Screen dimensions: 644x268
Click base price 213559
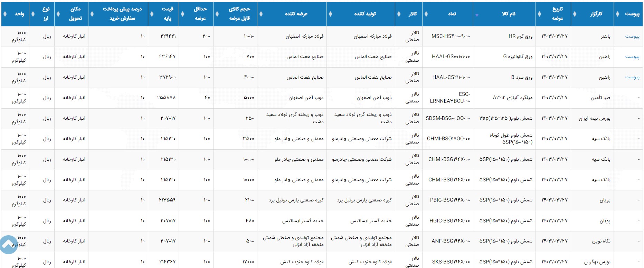click(167, 200)
